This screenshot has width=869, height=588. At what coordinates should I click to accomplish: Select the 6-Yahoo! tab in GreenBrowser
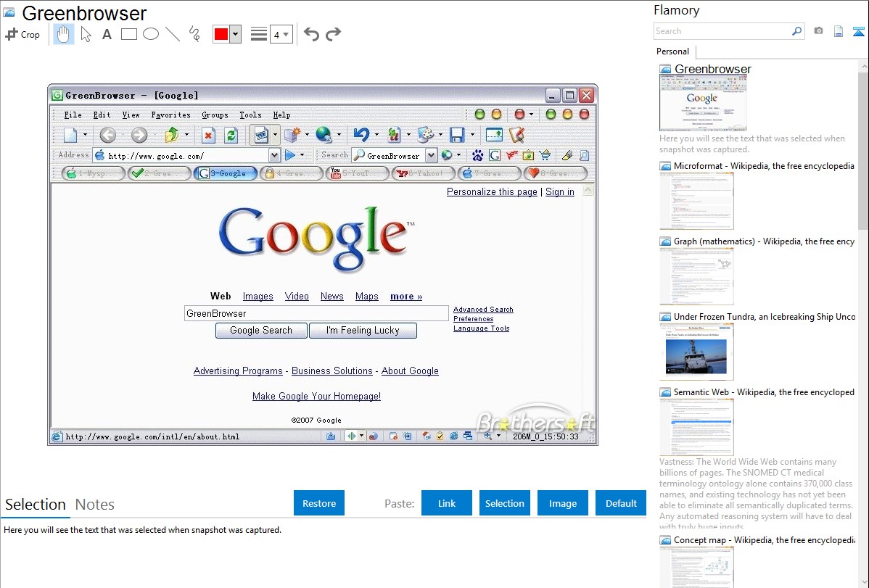pos(424,173)
